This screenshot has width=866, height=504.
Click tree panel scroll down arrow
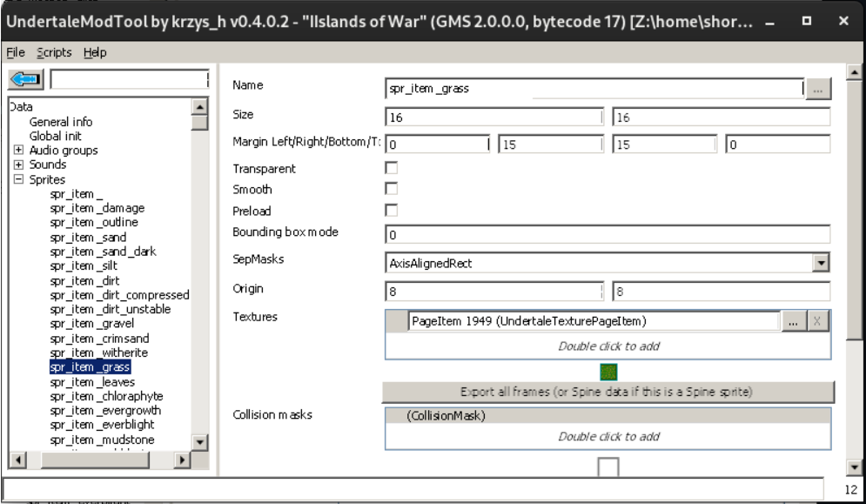coord(199,442)
